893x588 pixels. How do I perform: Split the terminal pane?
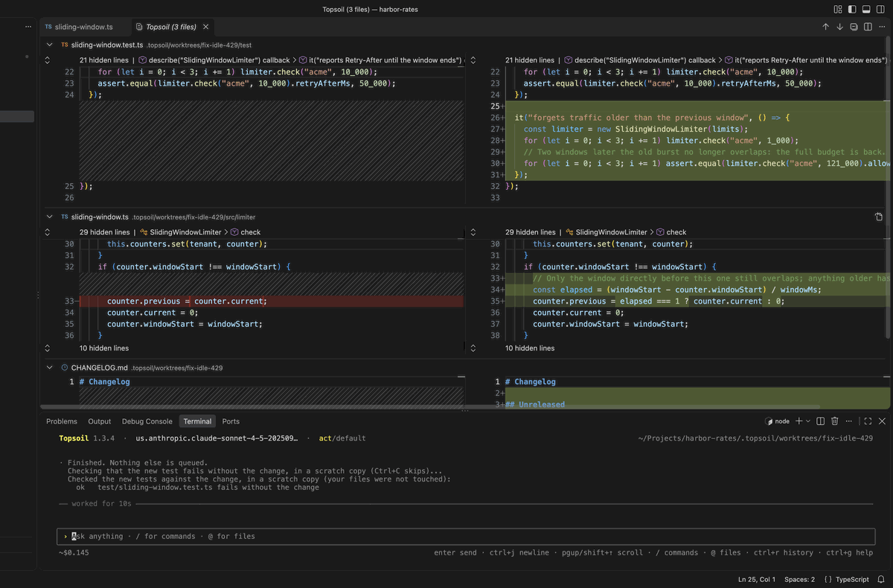821,421
